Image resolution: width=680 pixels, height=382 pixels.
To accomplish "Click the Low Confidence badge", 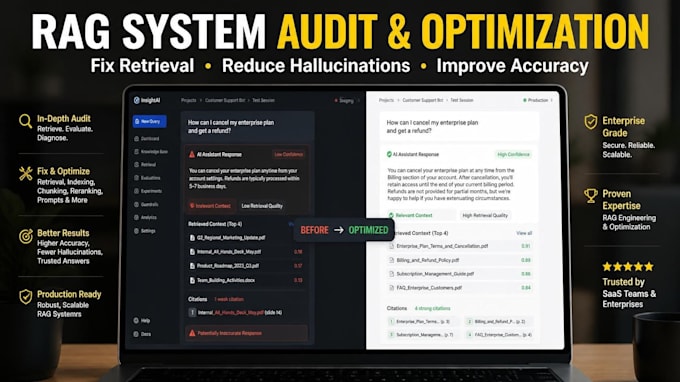I will (288, 154).
